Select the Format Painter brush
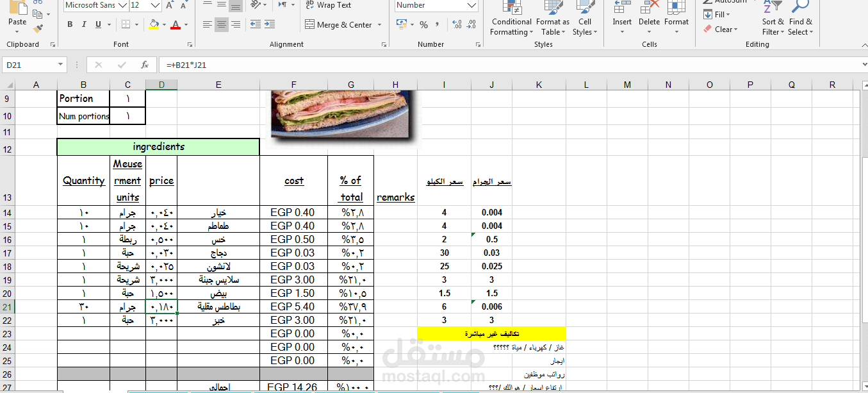 37,28
